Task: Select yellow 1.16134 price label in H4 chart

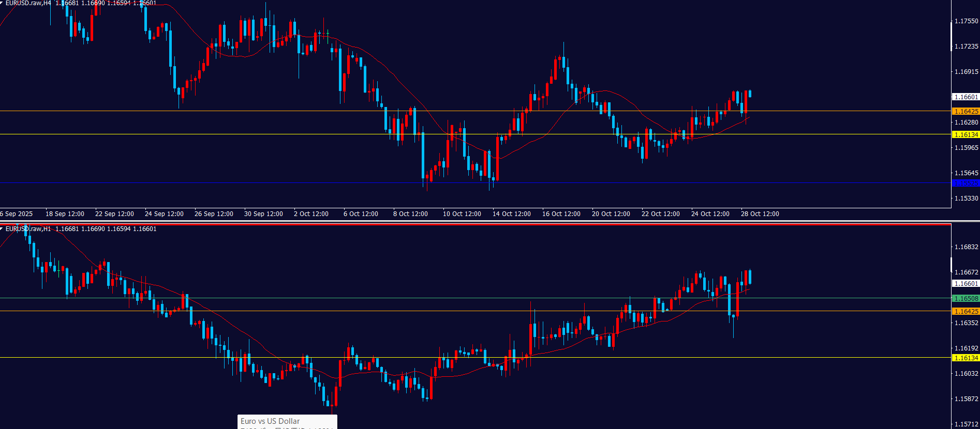Action: click(x=966, y=134)
